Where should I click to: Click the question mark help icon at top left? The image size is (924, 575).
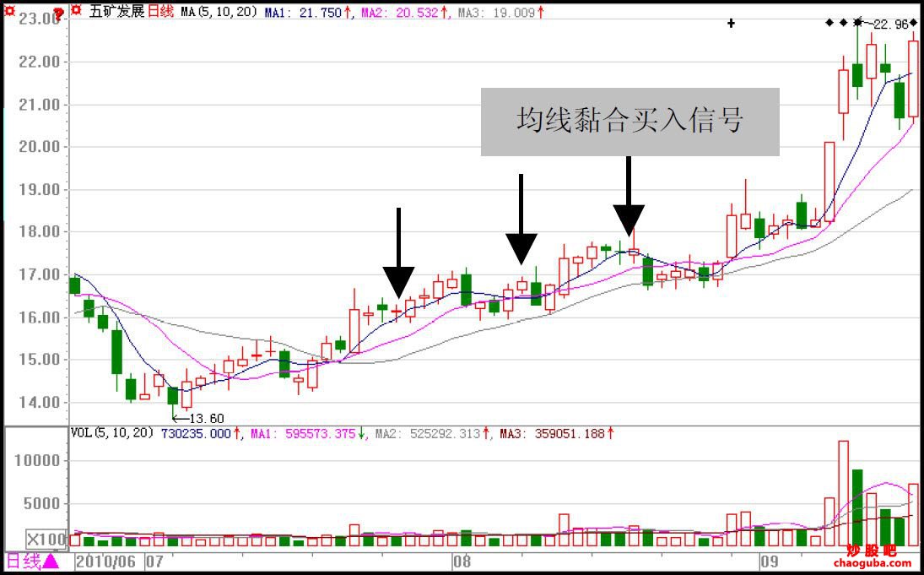pos(57,13)
